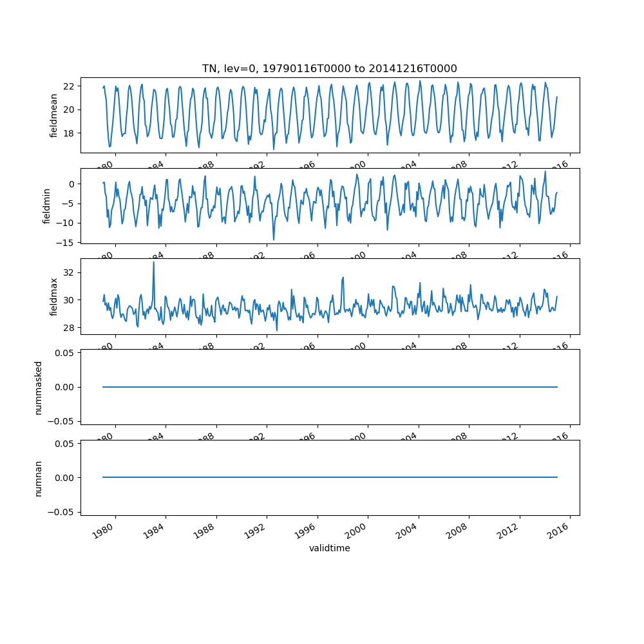Click the tallest spike in the fieldmax plot
Image resolution: width=644 pixels, height=644 pixels.
(153, 263)
